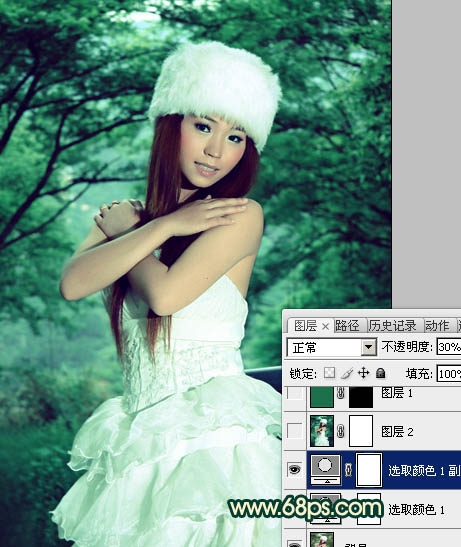This screenshot has width=461, height=547.
Task: Click link icon on 图层 2 layer
Action: [x=341, y=432]
